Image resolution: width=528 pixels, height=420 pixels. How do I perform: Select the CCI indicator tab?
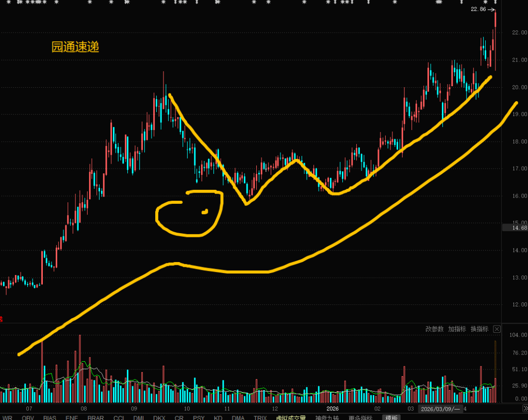(119, 417)
